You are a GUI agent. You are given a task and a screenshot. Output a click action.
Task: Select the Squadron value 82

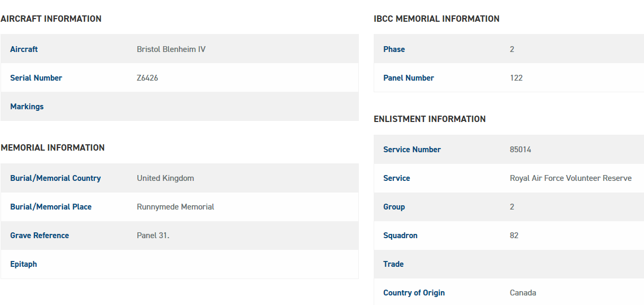(514, 236)
